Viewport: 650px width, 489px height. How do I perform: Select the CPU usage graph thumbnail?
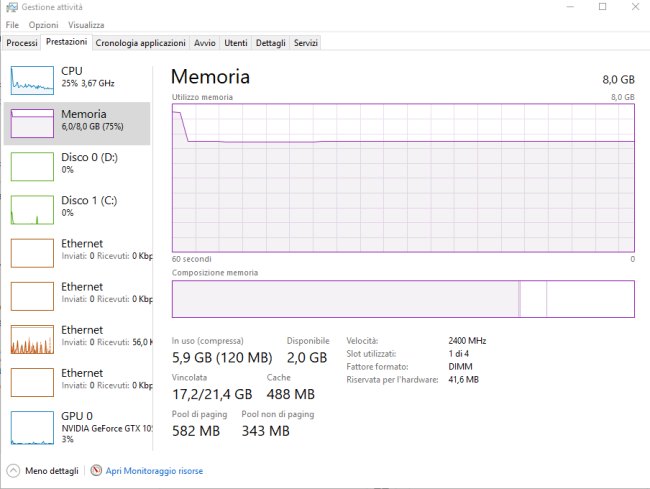(x=32, y=80)
